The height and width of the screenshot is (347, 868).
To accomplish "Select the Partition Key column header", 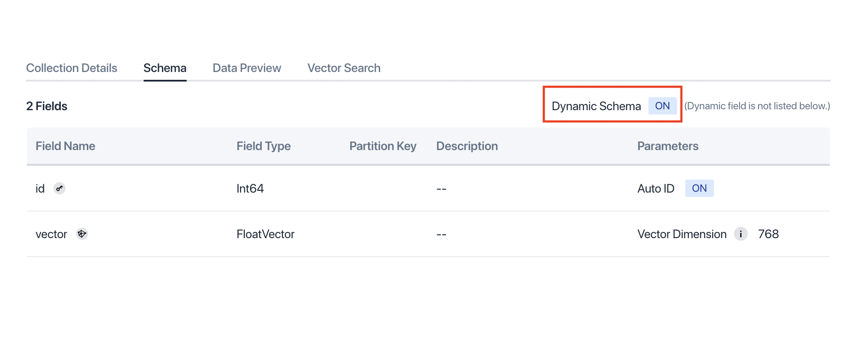I will pyautogui.click(x=383, y=146).
